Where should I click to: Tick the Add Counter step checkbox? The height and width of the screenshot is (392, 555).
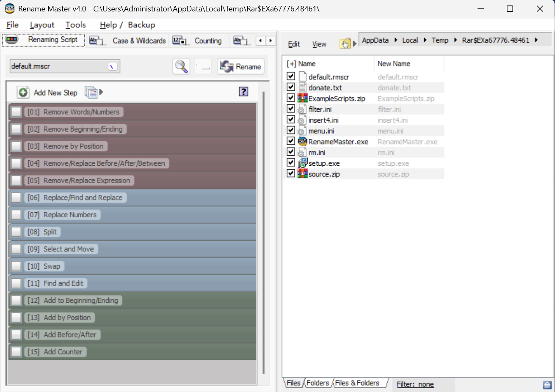coord(16,352)
